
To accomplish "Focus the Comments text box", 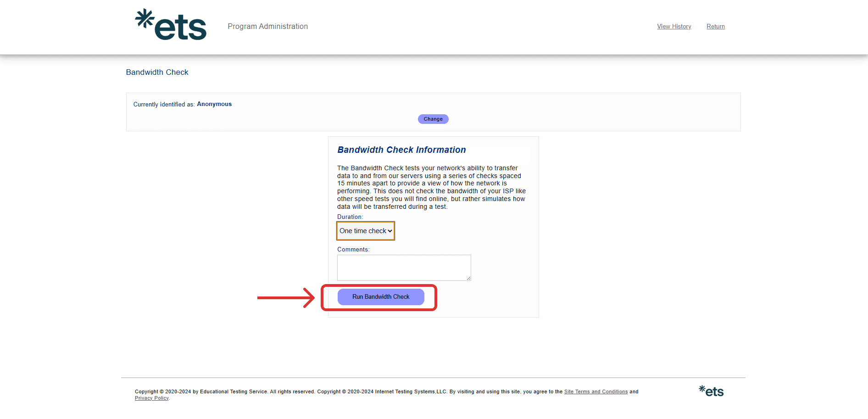I will 404,268.
